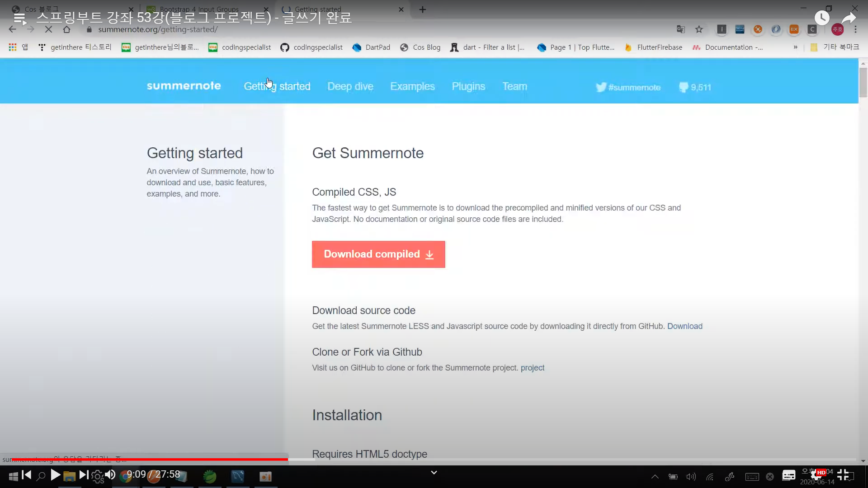Open the '기타 북마크' bookmarks folder
Image resolution: width=868 pixels, height=488 pixels.
(835, 47)
